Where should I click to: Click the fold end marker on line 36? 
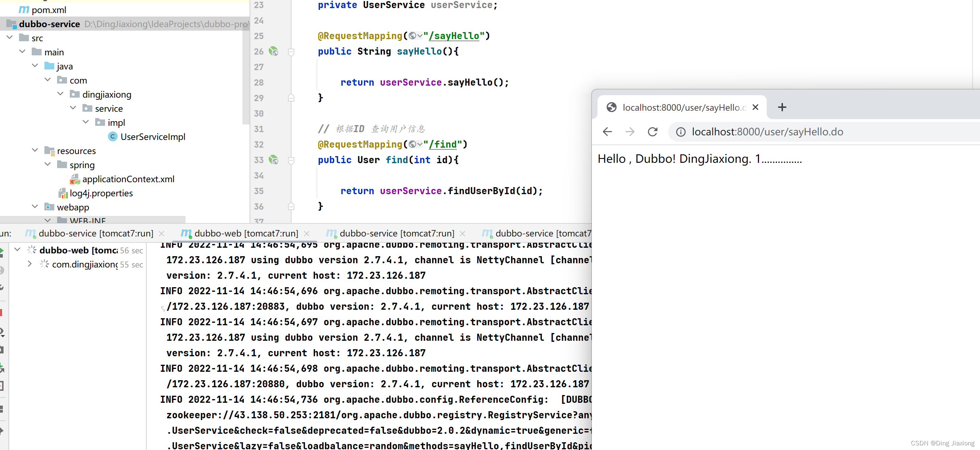tap(291, 206)
